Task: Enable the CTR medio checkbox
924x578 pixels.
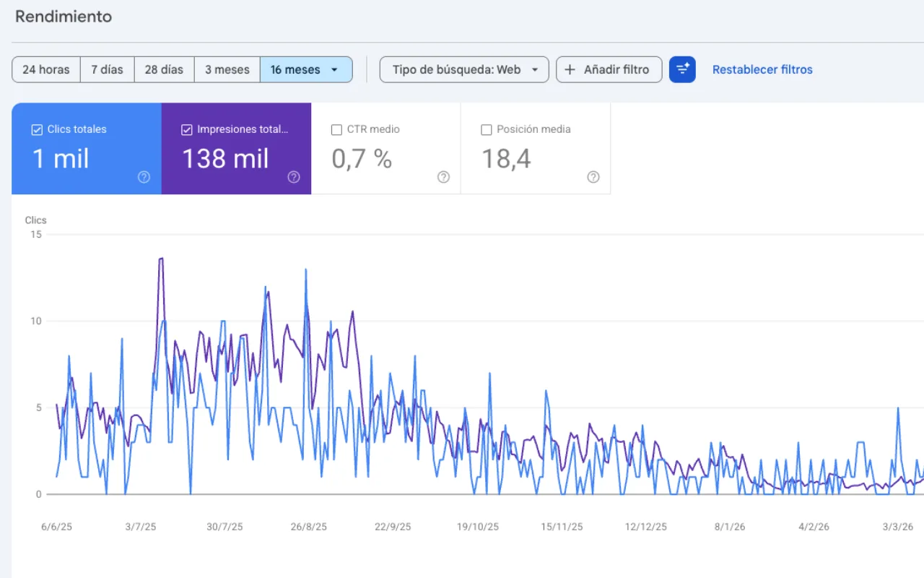Action: (336, 130)
